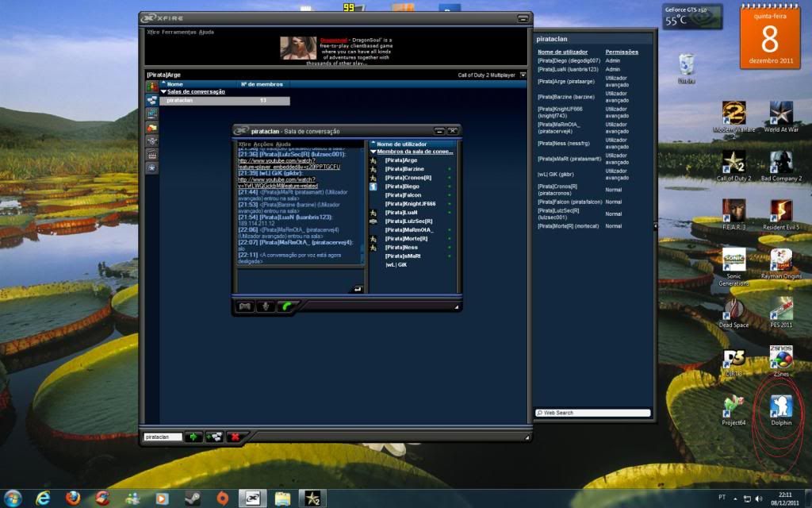
Task: Open PES 2011 desktop shortcut
Action: tap(781, 313)
